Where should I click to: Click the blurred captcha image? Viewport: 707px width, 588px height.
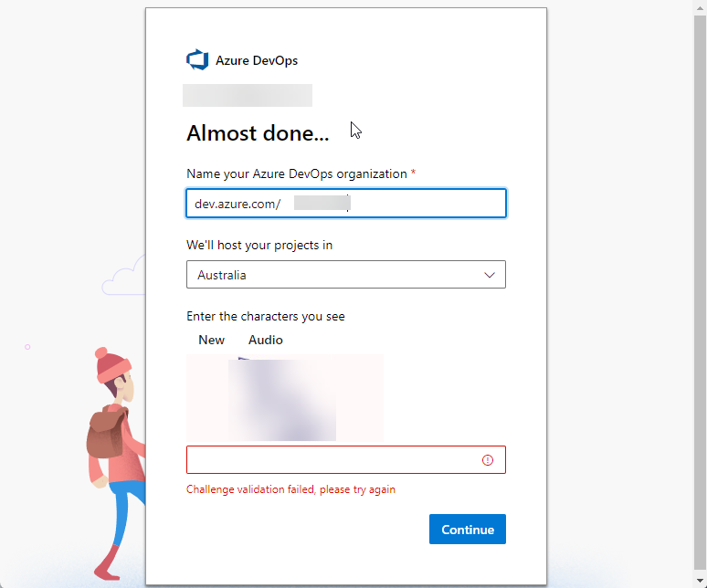(284, 398)
